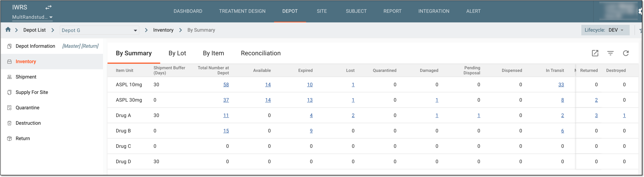Viewport: 644px width, 177px height.
Task: Click the Drug D row label
Action: (x=123, y=162)
